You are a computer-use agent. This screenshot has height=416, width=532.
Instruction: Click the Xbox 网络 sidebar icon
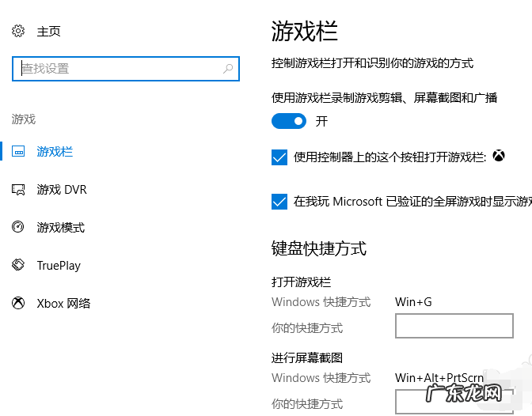tap(18, 303)
